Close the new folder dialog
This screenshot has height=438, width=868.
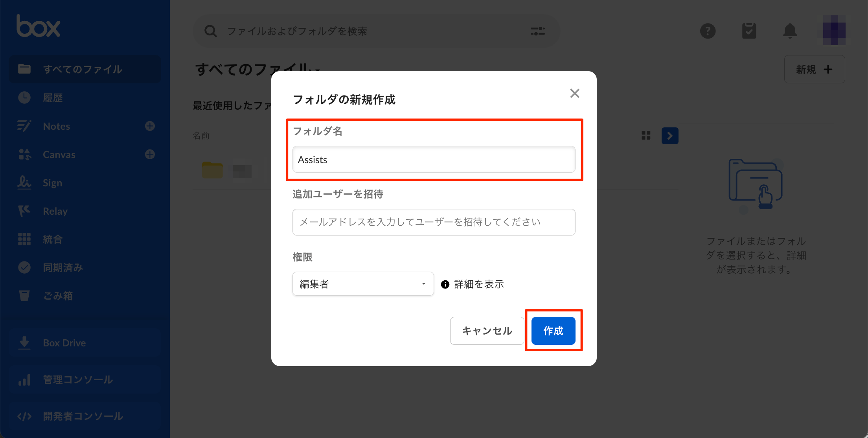click(x=574, y=94)
